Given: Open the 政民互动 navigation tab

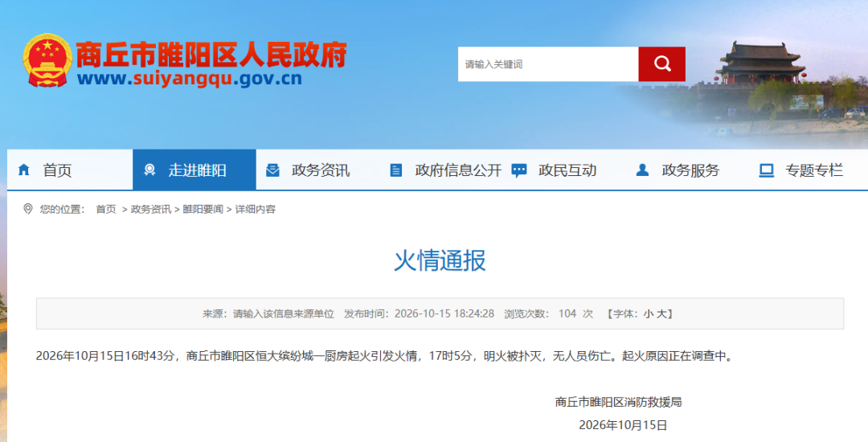Looking at the screenshot, I should tap(565, 170).
